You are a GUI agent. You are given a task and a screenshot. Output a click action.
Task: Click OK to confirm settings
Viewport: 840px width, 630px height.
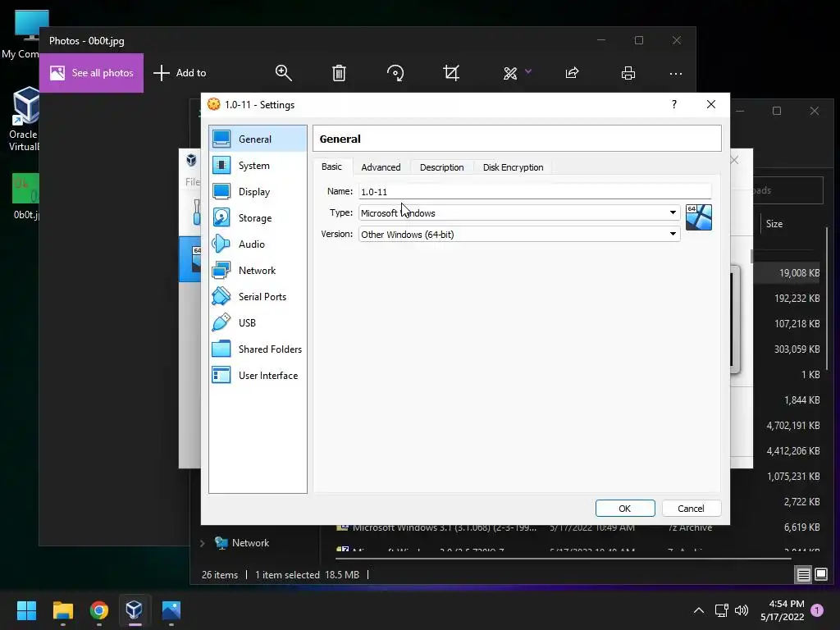[x=625, y=509]
